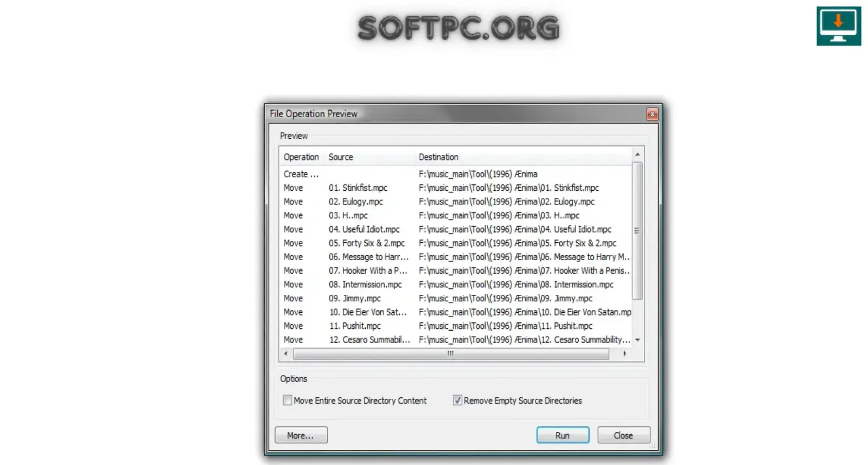Select source row 07. Hooker With a P...
This screenshot has height=465, width=868.
[368, 271]
